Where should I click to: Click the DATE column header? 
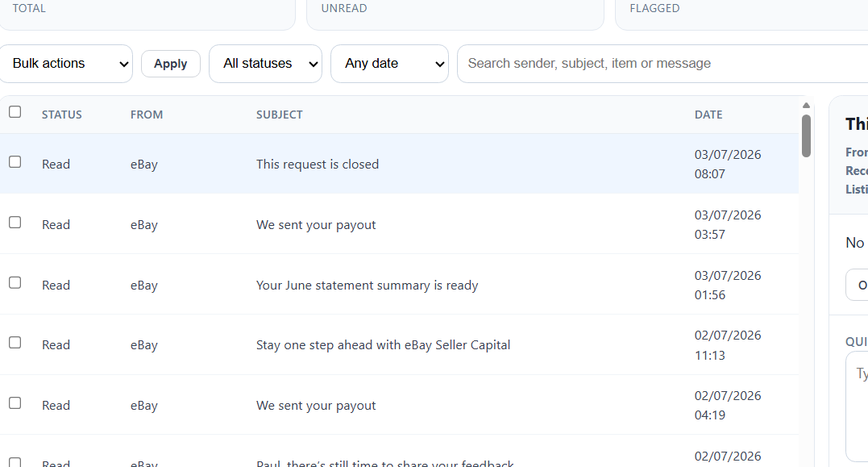[x=708, y=115]
